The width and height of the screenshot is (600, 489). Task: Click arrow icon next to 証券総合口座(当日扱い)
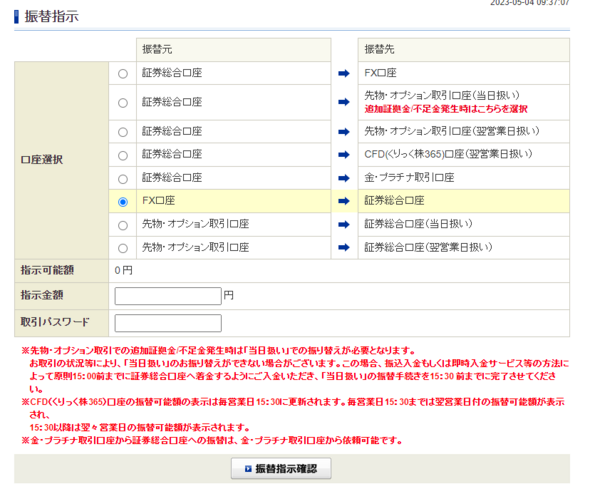pos(344,224)
